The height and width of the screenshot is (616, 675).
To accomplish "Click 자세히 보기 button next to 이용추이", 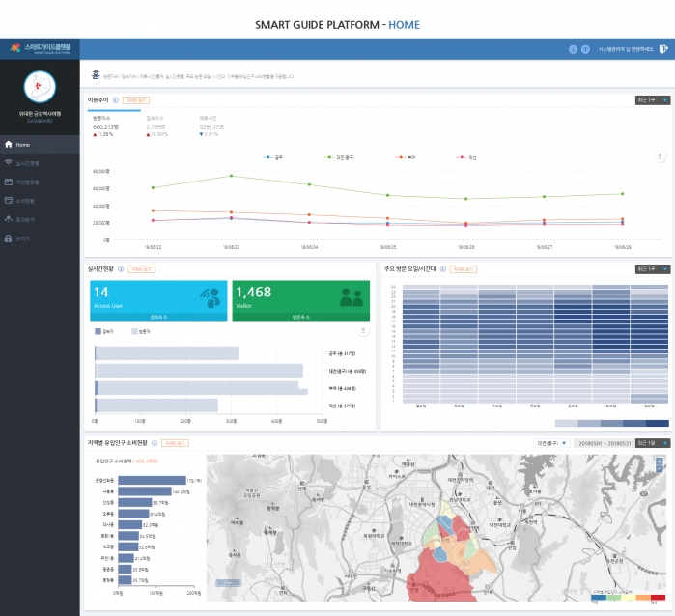I will pyautogui.click(x=136, y=99).
